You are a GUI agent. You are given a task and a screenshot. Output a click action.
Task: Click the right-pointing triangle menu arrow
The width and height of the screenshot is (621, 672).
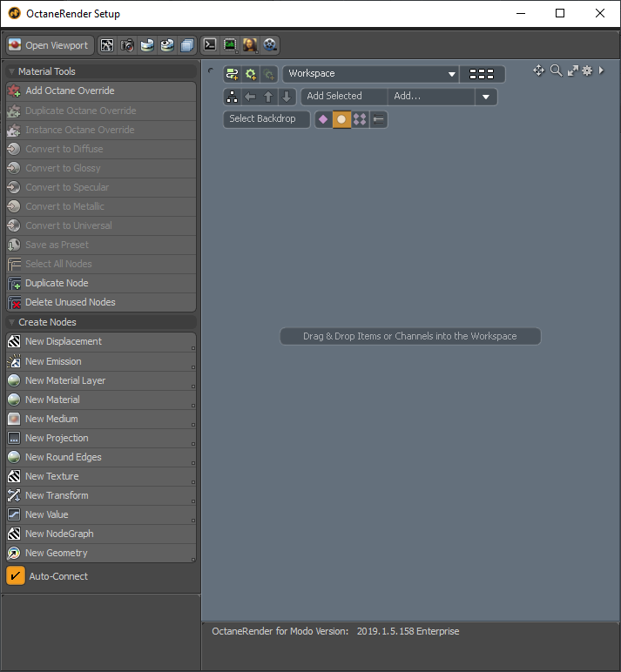tap(601, 71)
